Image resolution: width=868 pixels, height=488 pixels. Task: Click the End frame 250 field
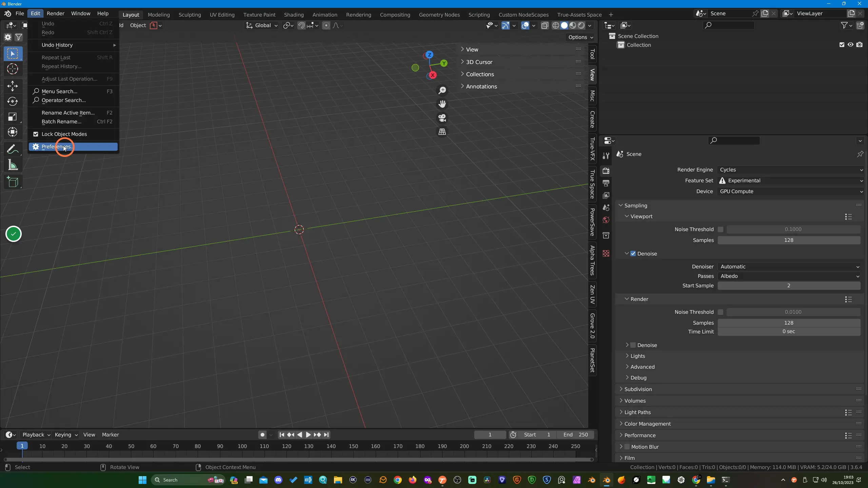(x=576, y=435)
